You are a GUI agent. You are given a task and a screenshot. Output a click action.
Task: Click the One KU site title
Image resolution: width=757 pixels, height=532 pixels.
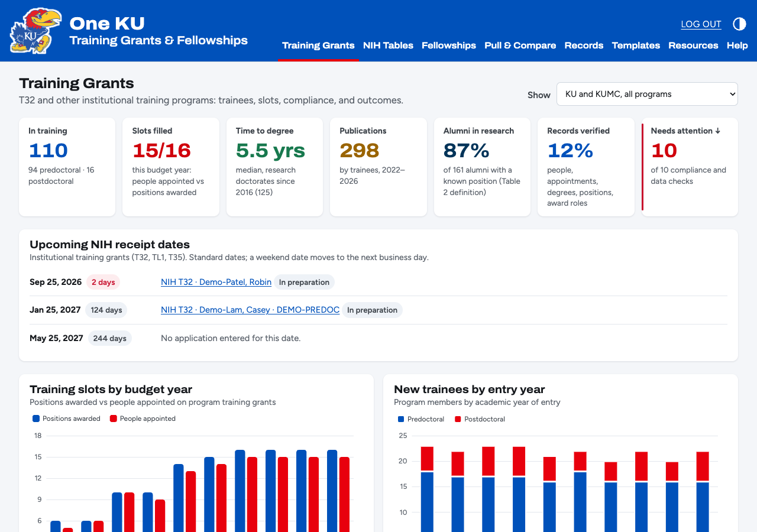(x=107, y=23)
